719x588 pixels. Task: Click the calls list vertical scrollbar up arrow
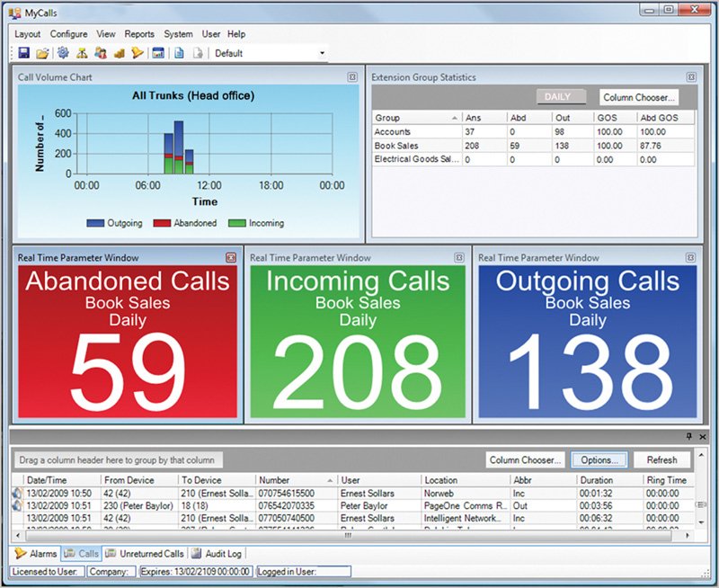click(701, 455)
